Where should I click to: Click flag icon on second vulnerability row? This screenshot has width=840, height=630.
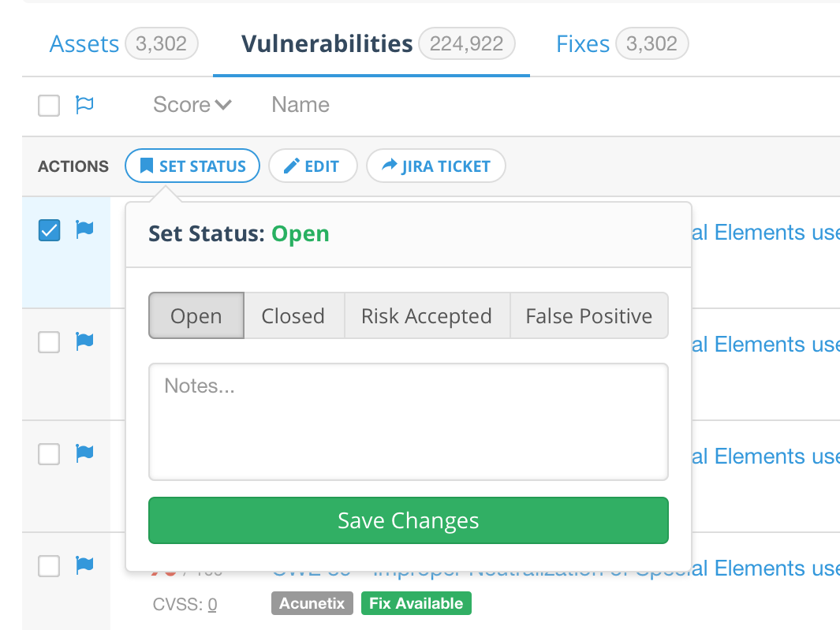pos(84,341)
